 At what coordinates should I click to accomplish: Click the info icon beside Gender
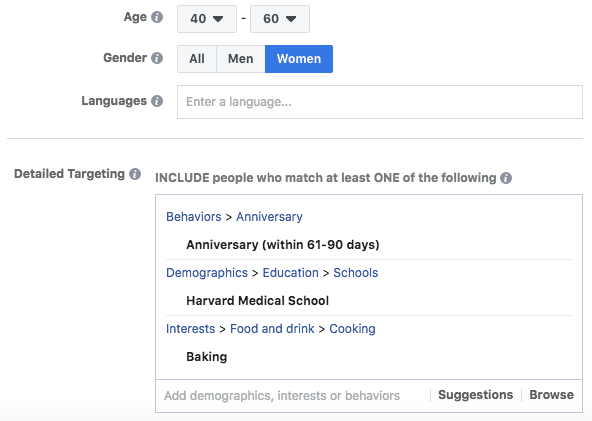point(157,58)
